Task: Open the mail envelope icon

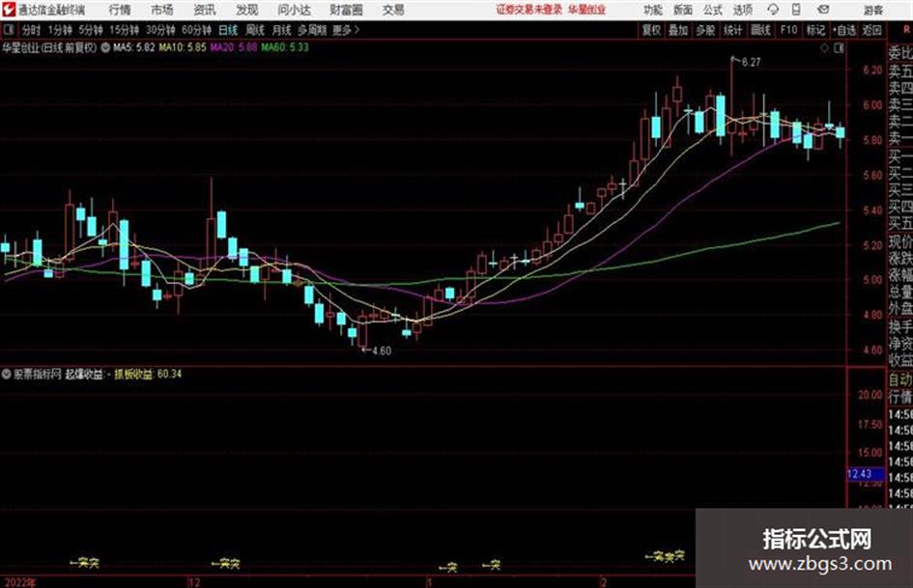Action: (x=823, y=10)
